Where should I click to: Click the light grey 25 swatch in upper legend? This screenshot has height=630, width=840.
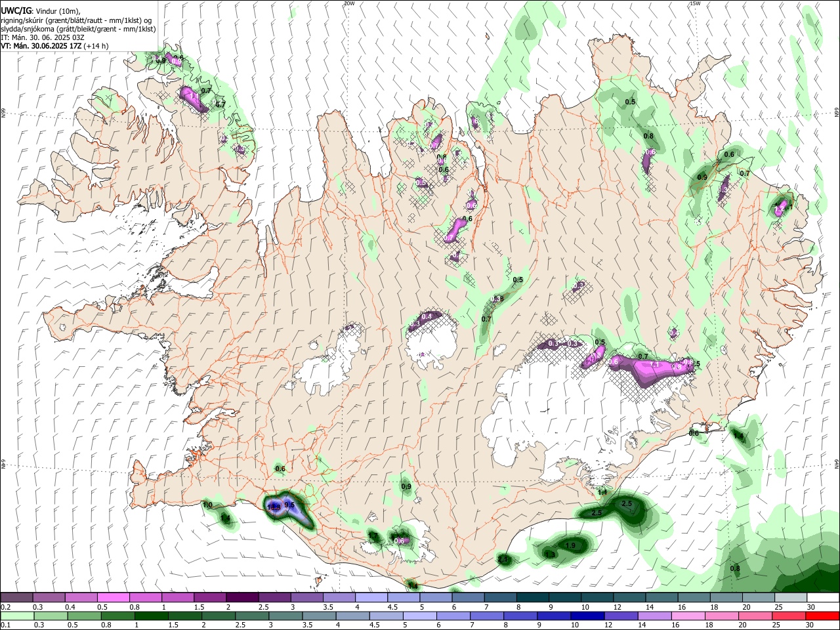790,598
